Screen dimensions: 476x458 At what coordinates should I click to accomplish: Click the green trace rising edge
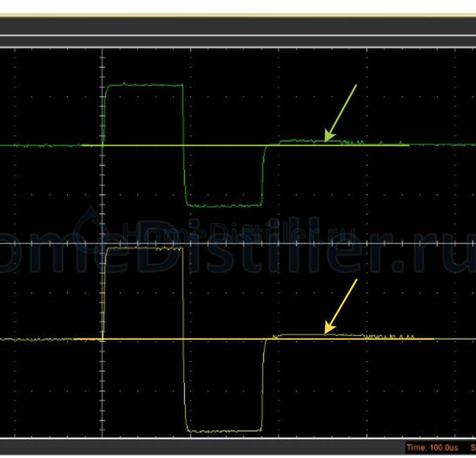(x=105, y=116)
